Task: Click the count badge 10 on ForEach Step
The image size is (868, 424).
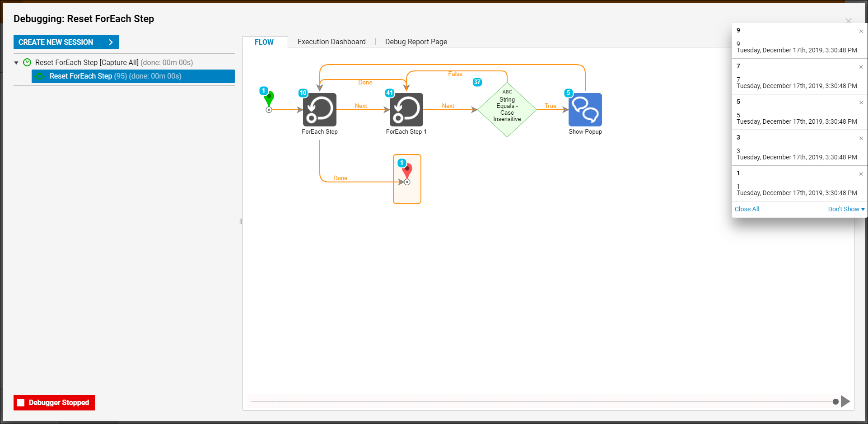Action: point(303,93)
